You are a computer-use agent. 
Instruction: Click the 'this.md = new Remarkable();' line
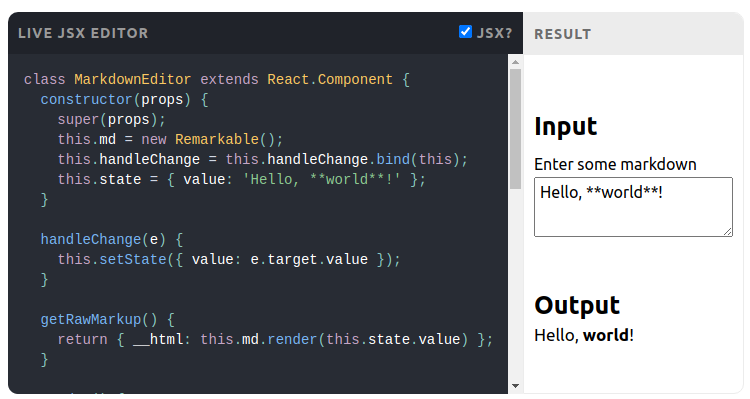tap(170, 139)
